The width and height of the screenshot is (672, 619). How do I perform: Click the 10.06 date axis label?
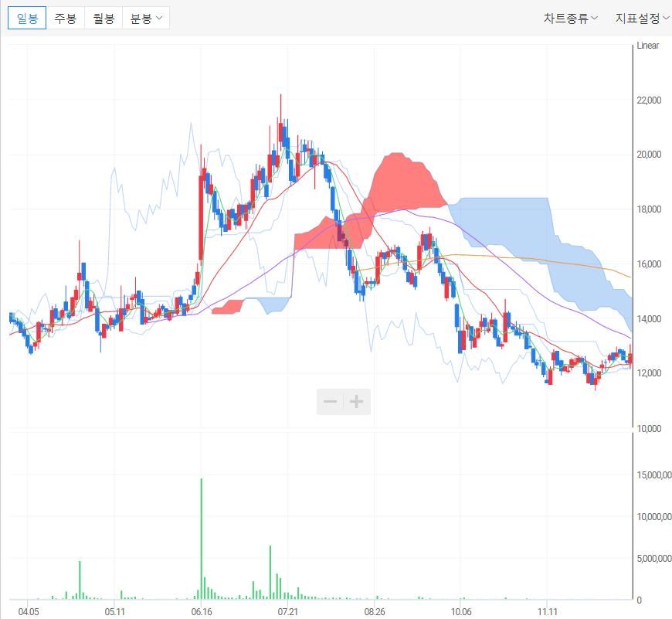click(x=460, y=611)
